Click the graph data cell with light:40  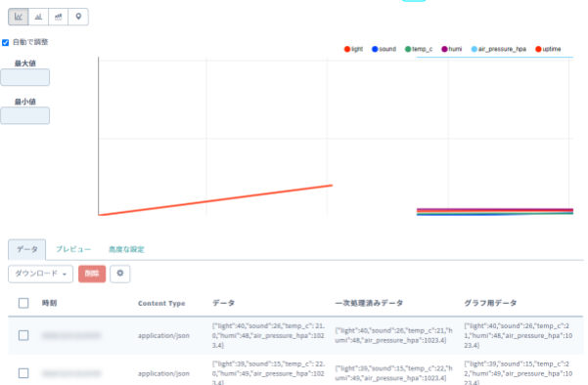[519, 335]
